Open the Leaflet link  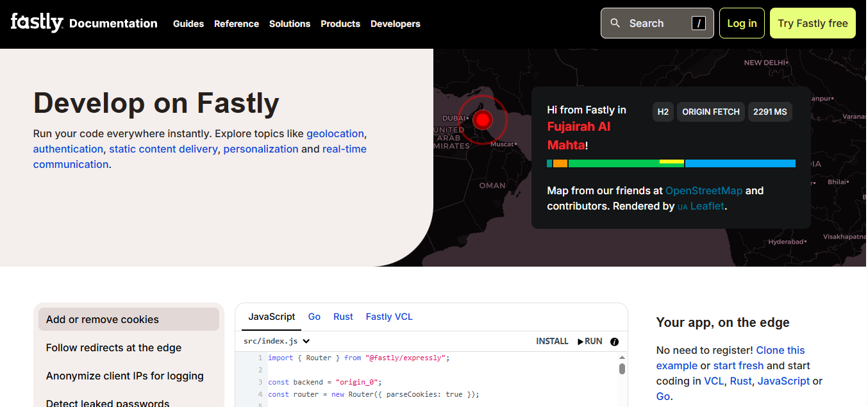tap(701, 206)
